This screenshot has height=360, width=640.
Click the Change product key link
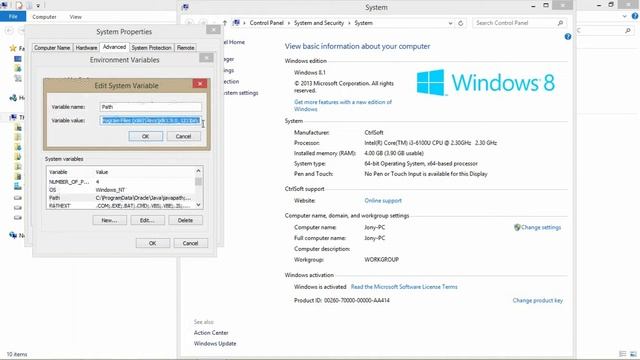click(538, 300)
